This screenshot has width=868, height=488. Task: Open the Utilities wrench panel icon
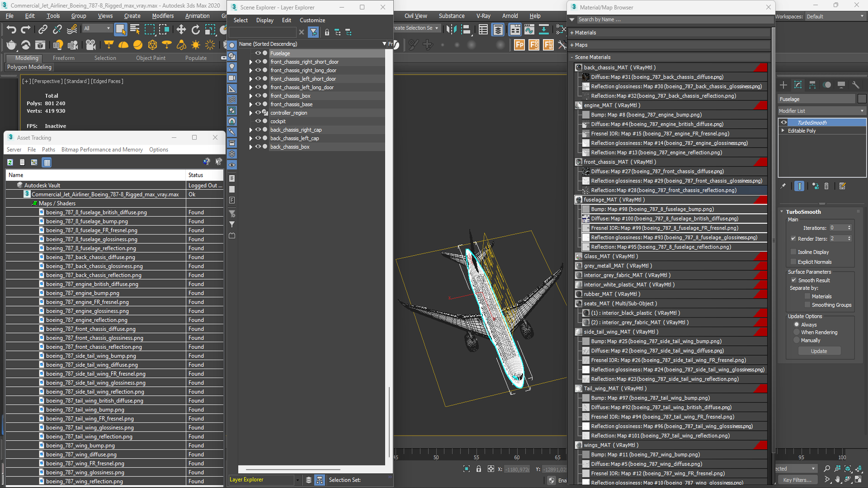click(x=855, y=85)
